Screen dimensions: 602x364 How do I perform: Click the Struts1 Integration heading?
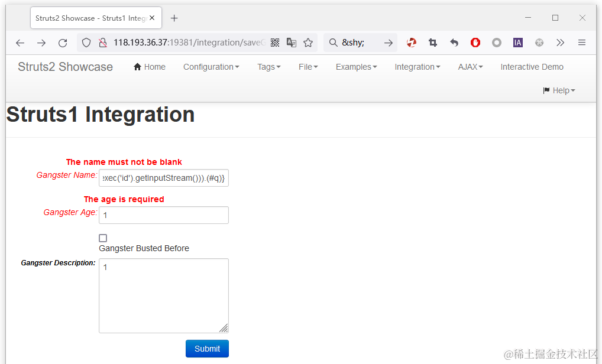point(101,114)
